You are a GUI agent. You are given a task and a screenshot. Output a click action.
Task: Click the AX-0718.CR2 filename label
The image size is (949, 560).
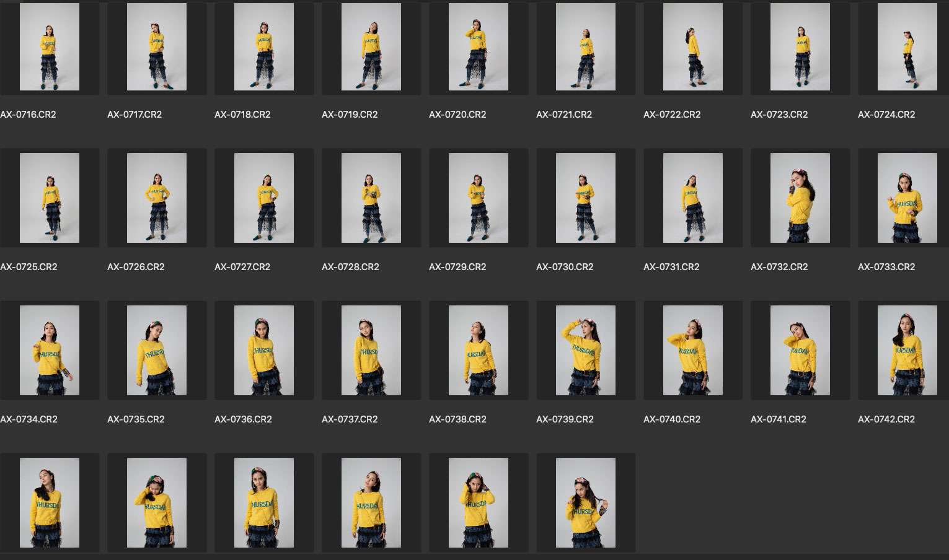click(242, 115)
